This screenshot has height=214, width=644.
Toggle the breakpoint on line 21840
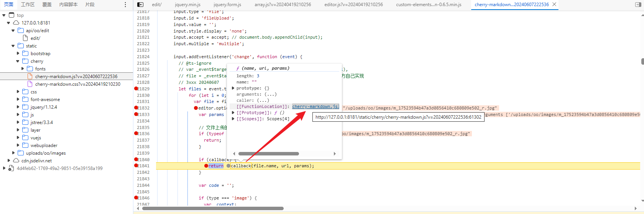[136, 159]
